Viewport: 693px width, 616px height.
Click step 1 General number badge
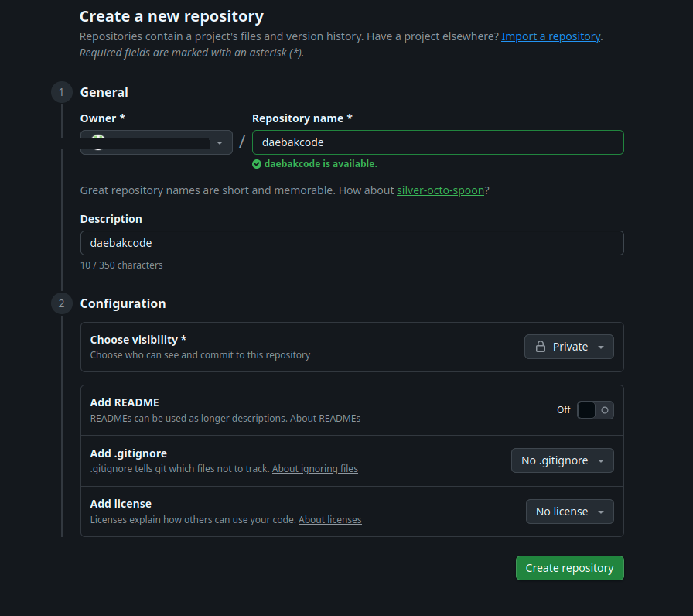pos(61,93)
